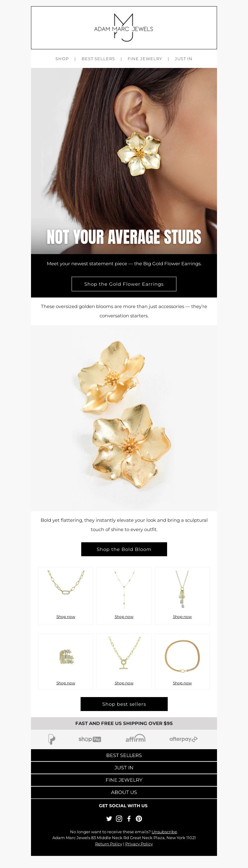The height and width of the screenshot is (868, 248).
Task: Click the PayPal payment logo
Action: tap(51, 739)
